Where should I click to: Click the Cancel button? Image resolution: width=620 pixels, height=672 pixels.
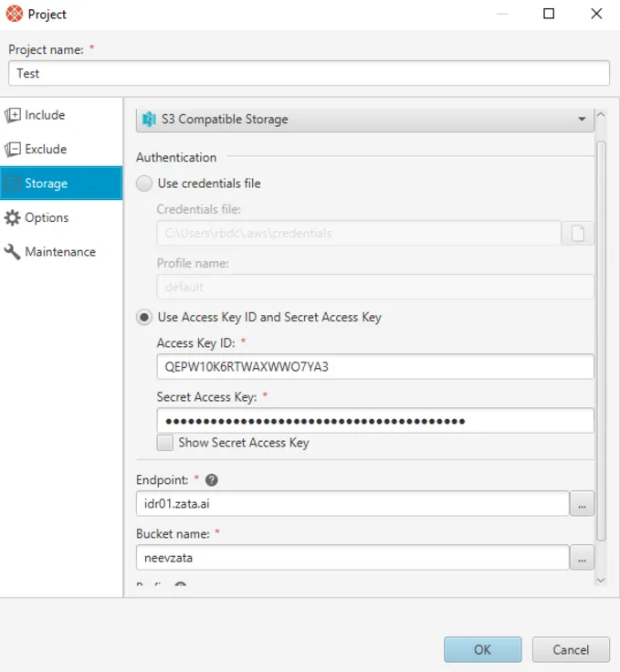coord(571,650)
